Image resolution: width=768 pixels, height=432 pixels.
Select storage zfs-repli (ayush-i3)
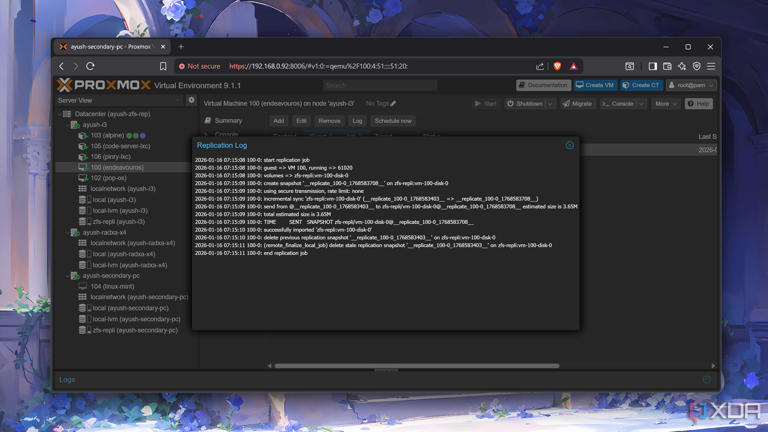pyautogui.click(x=118, y=221)
